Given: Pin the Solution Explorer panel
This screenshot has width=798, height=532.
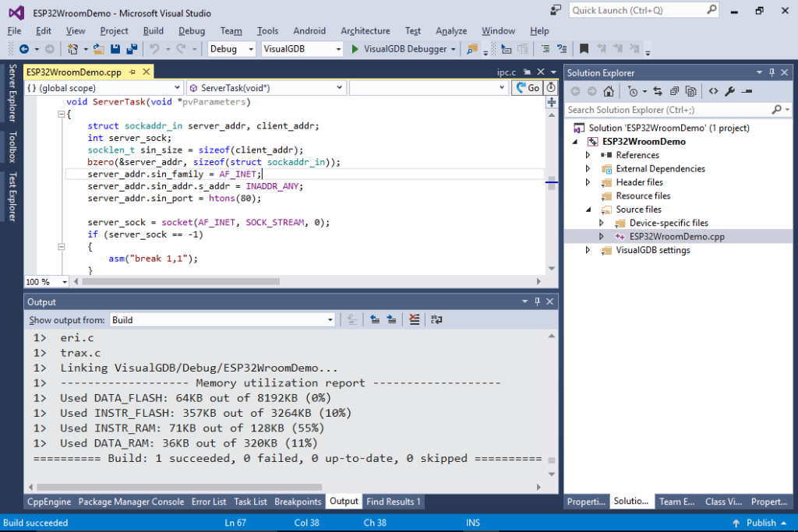Looking at the screenshot, I should [x=772, y=72].
